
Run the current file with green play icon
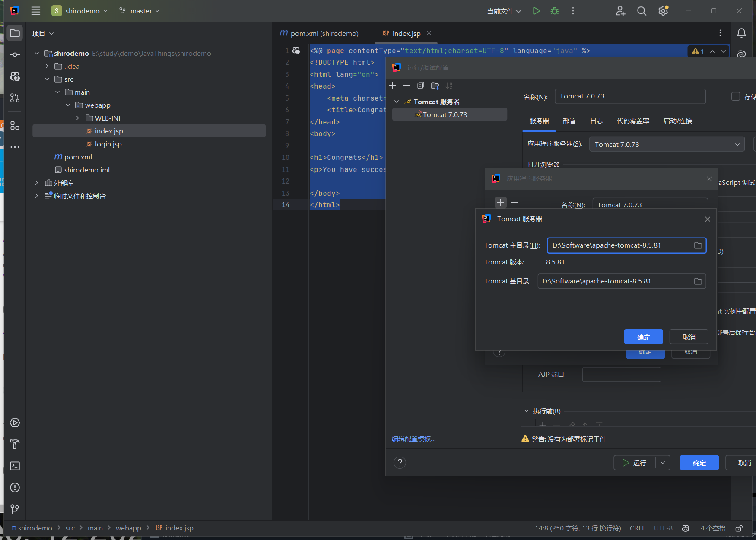tap(536, 11)
